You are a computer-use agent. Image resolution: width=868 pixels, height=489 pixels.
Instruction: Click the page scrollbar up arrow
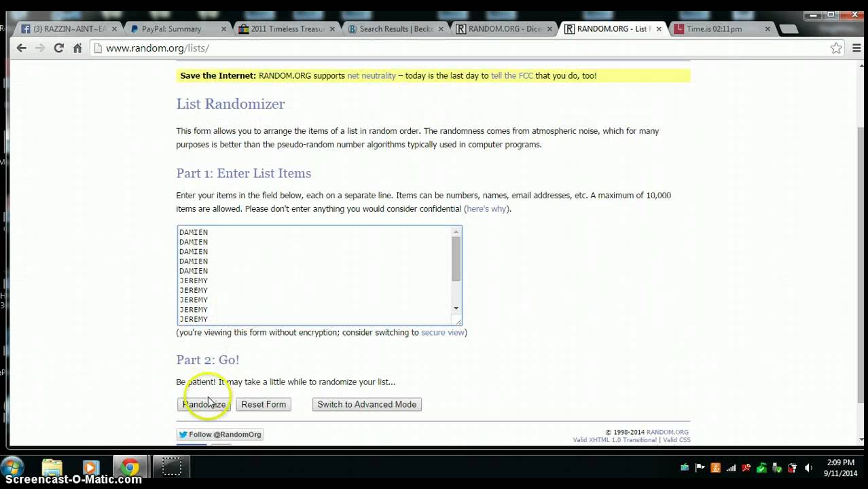point(862,66)
